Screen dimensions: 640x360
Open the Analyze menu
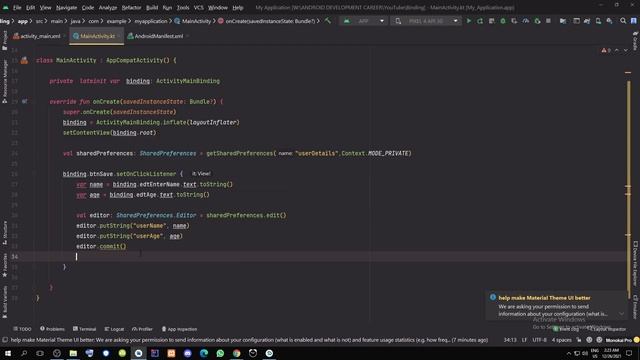(x=108, y=7)
